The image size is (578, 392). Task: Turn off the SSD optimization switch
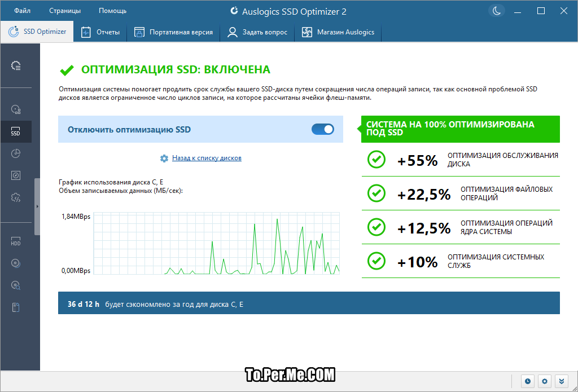click(x=323, y=129)
